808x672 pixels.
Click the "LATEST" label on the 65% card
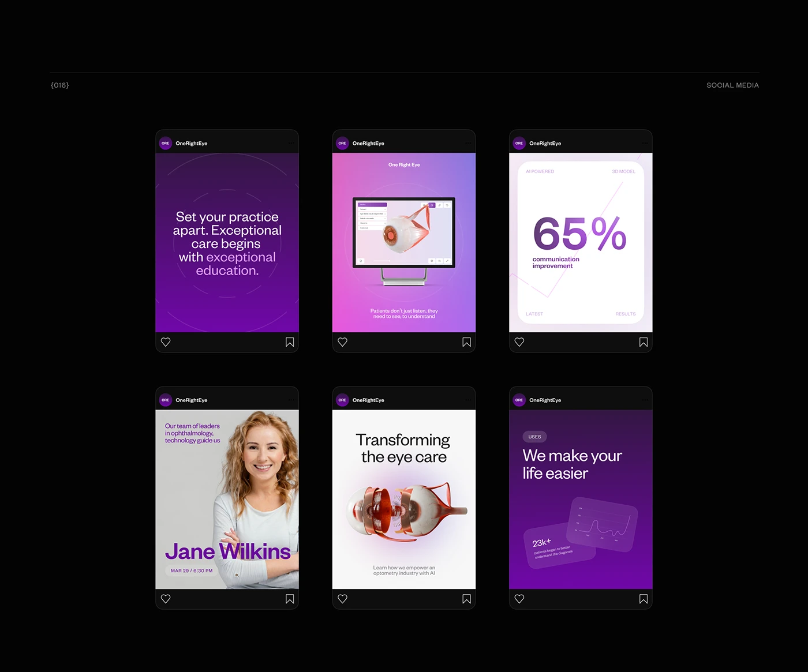[x=534, y=314]
